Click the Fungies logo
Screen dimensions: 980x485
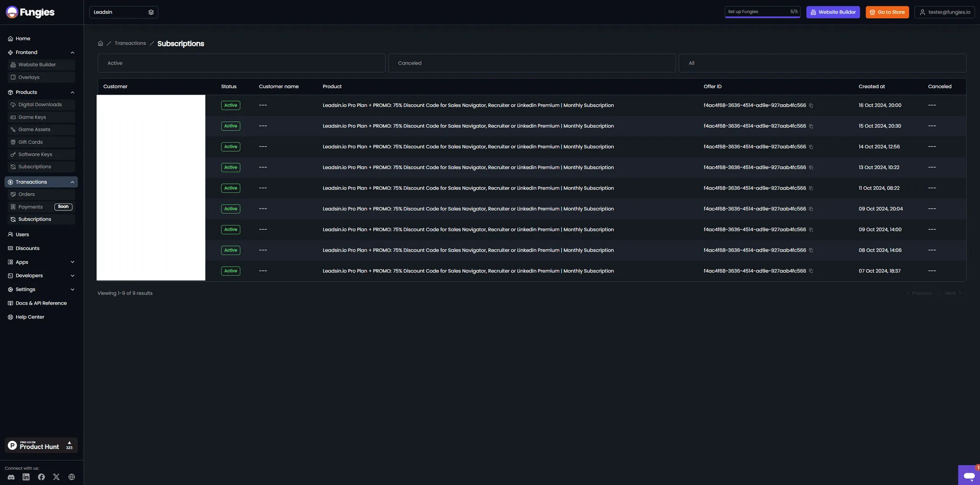point(30,12)
